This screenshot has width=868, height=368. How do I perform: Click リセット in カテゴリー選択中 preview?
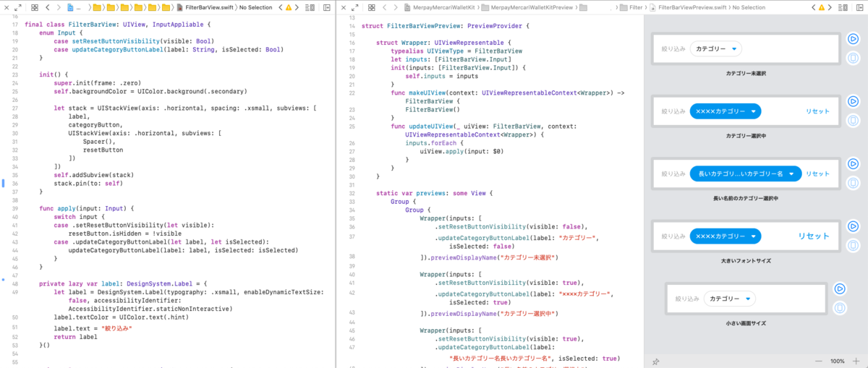[x=817, y=111]
